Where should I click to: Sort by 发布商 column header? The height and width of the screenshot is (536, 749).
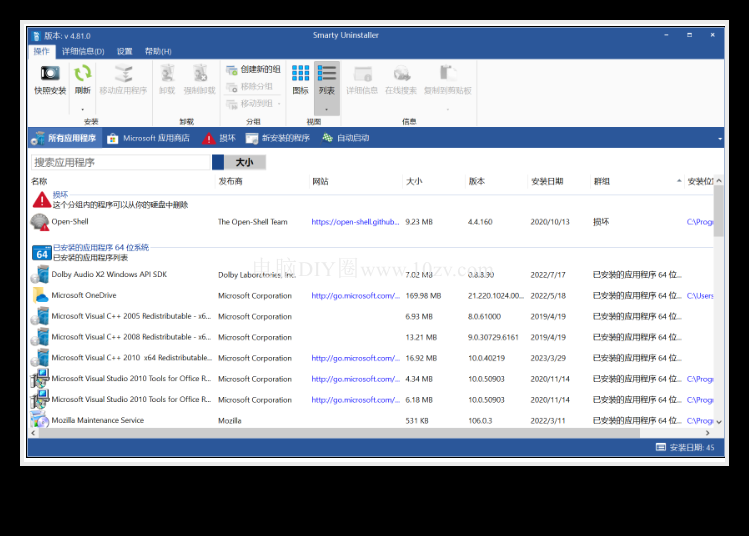pyautogui.click(x=230, y=182)
